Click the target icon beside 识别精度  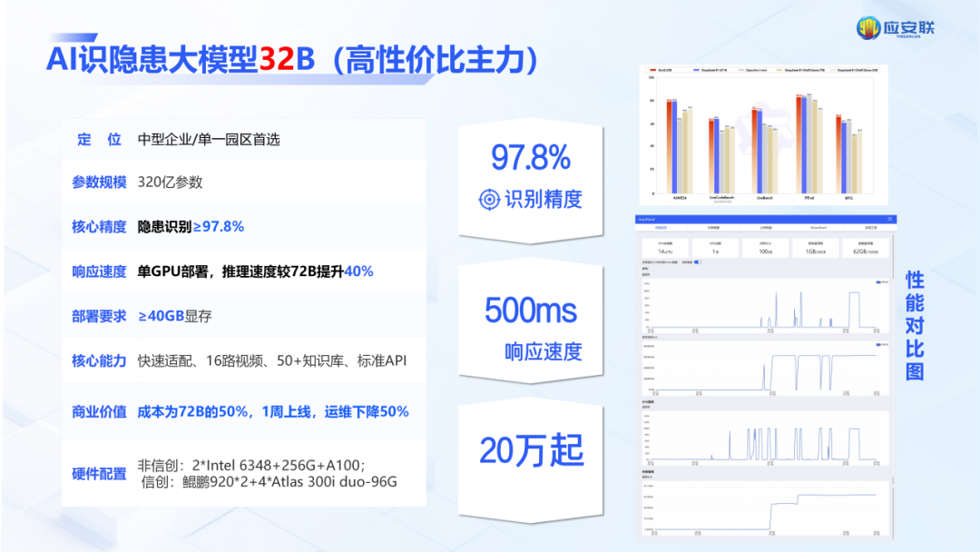pyautogui.click(x=489, y=200)
